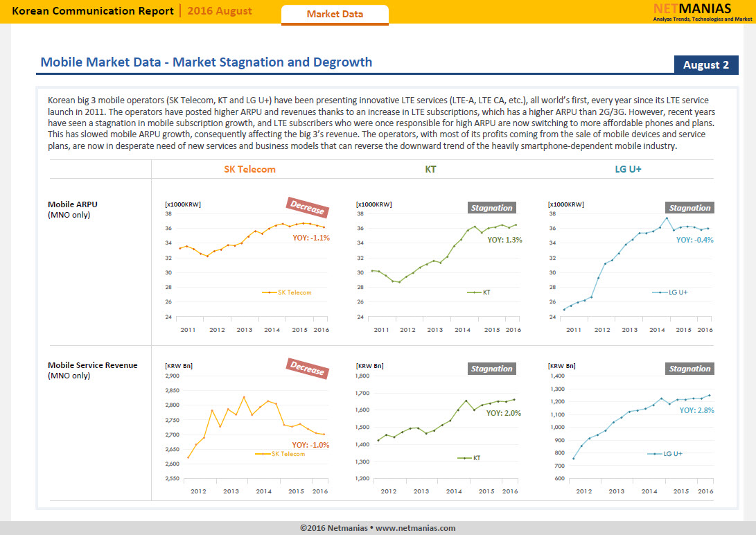Click the 2,900 axis value on SK Telecom revenue chart
Screen dimensions: 756x535
coord(172,376)
